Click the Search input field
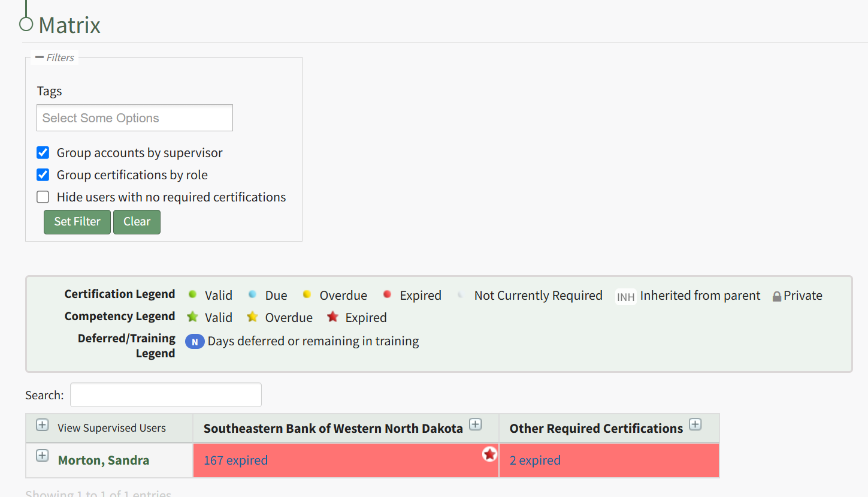The width and height of the screenshot is (868, 497). coord(166,395)
